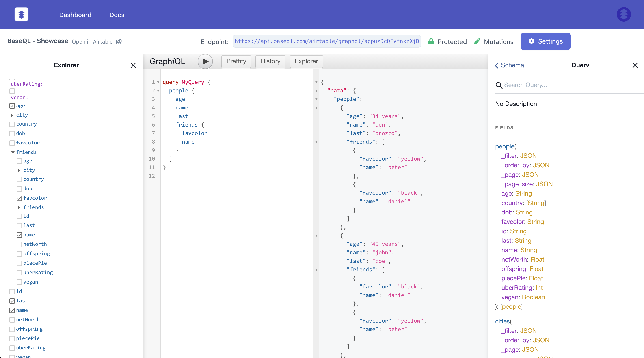Click the Boolean type of vegan

click(533, 297)
